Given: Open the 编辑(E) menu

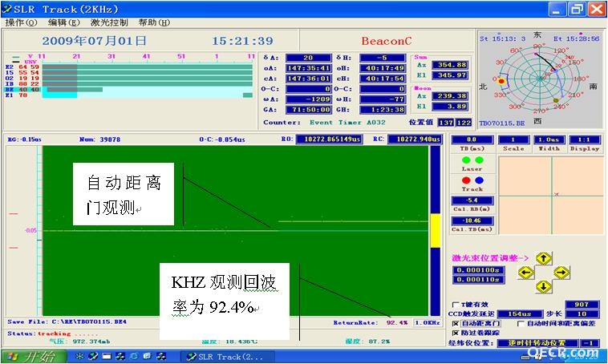Looking at the screenshot, I should click(63, 22).
